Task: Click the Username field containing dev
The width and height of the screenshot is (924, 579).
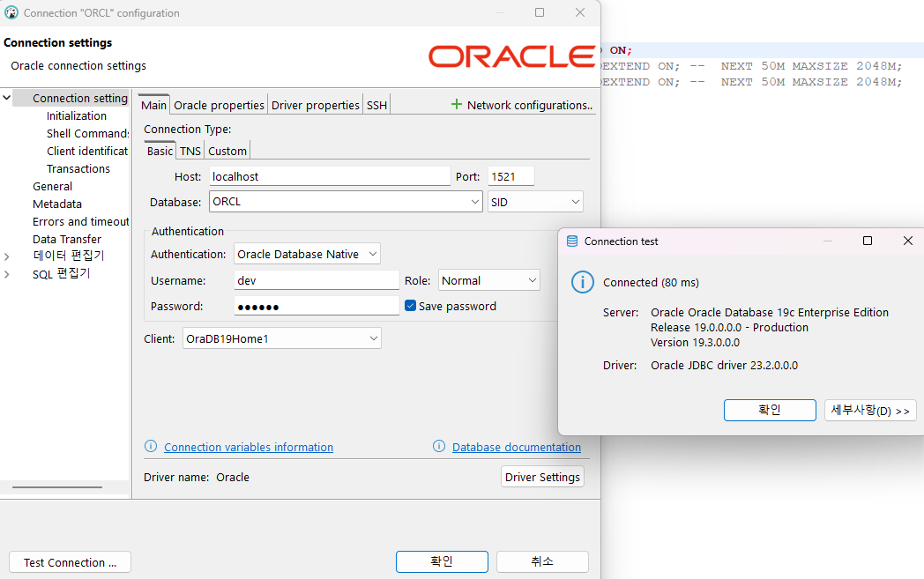Action: click(317, 280)
